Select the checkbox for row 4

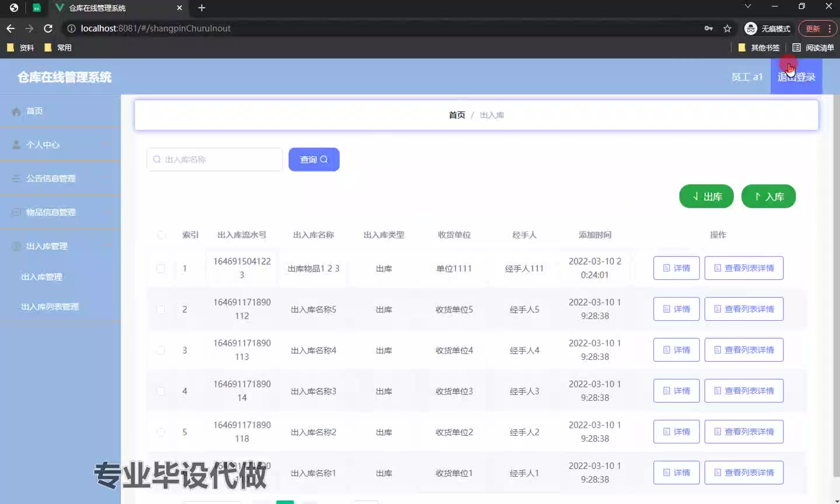click(161, 391)
